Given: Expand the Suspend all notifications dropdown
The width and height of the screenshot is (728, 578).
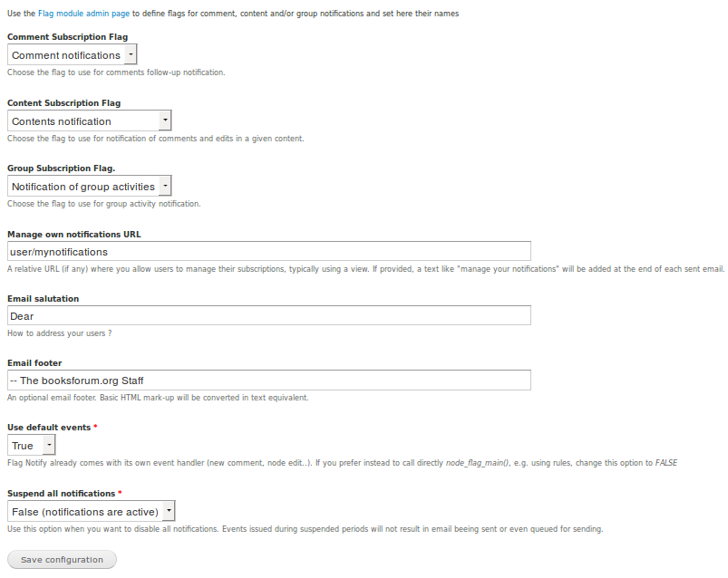Looking at the screenshot, I should 91,511.
